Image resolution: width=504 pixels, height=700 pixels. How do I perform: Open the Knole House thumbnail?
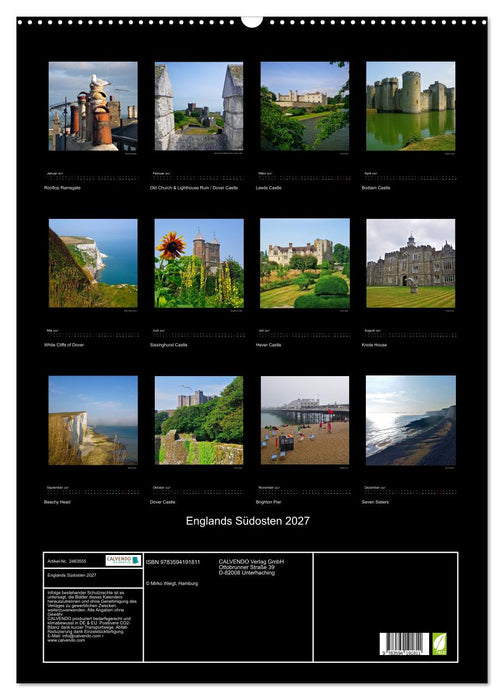pos(411,263)
